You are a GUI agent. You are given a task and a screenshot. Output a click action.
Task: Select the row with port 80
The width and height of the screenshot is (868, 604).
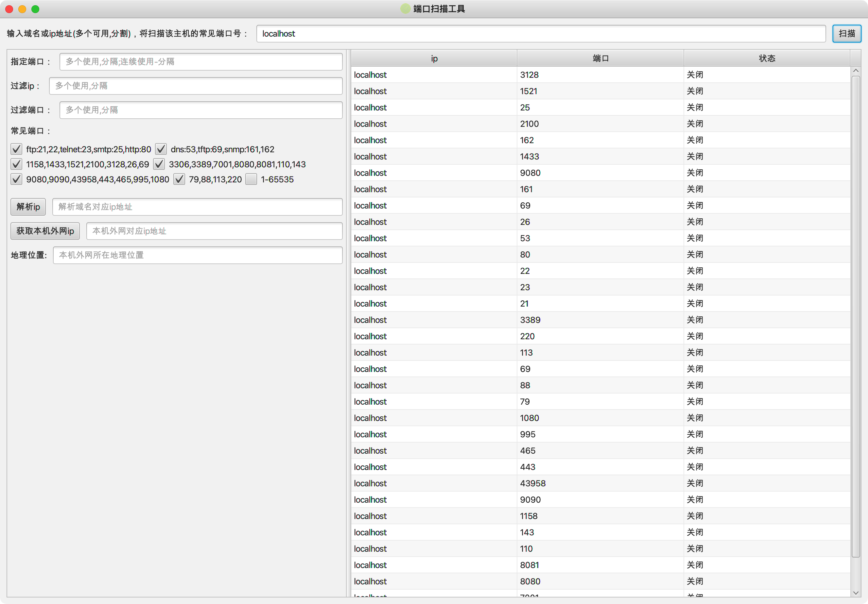pos(600,255)
